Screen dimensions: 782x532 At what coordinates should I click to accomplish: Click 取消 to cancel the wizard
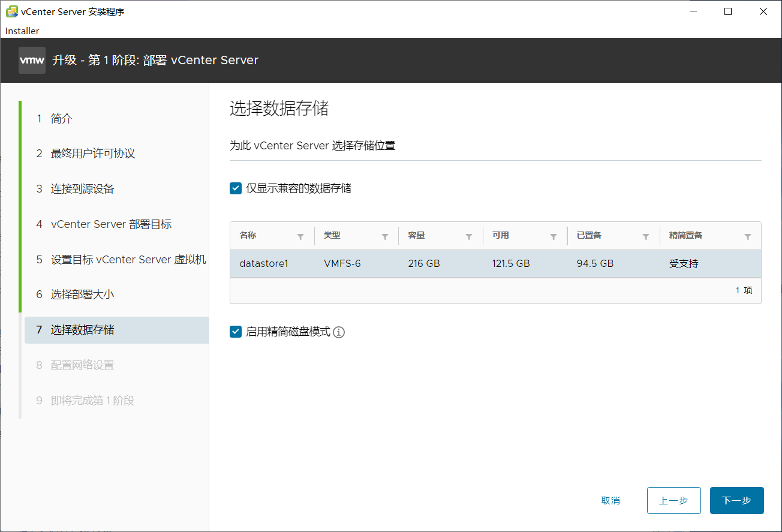pos(610,500)
